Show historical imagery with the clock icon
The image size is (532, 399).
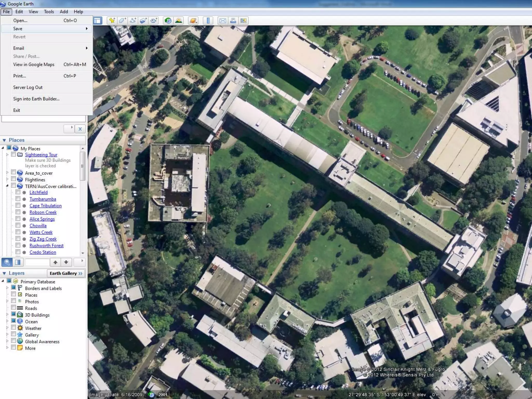tap(168, 21)
